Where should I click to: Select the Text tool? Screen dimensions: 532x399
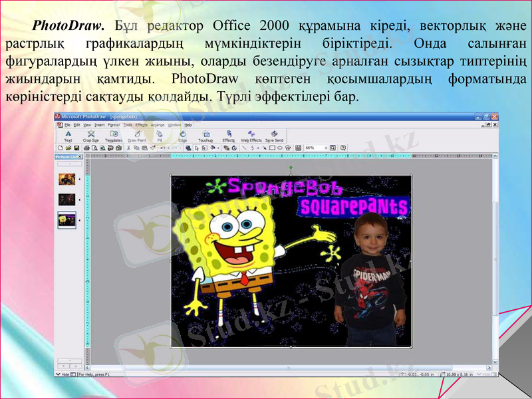[68, 136]
